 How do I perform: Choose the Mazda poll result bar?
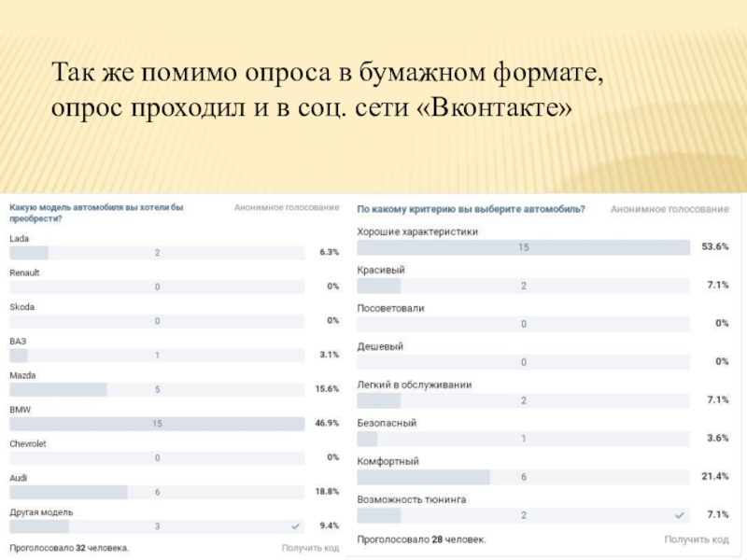click(157, 389)
